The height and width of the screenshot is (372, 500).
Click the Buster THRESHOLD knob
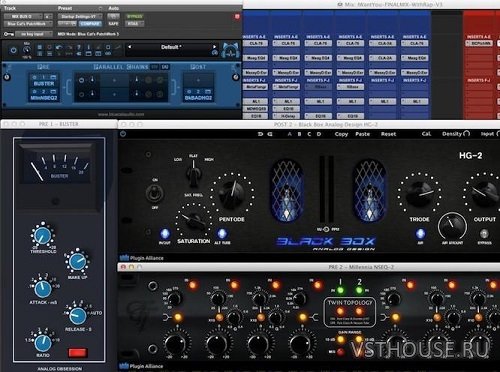[42, 235]
